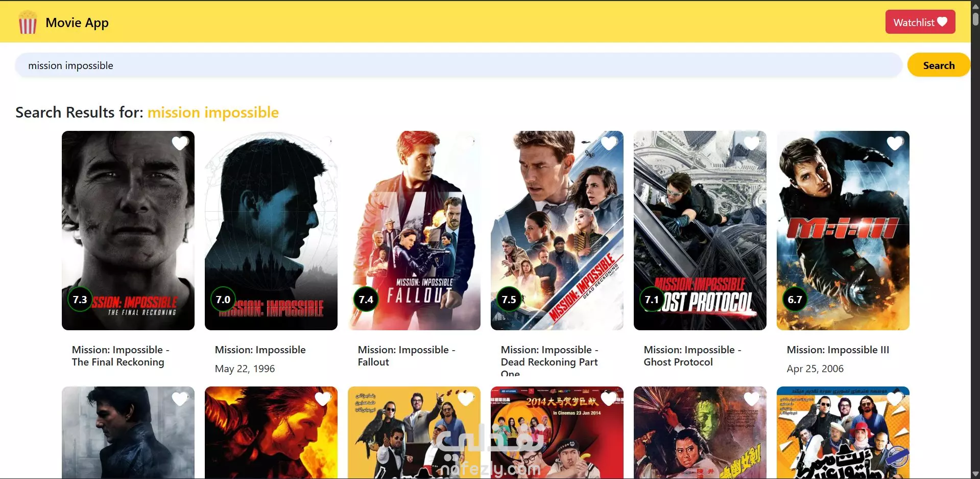Click the 7.4 rating badge on Fallout
The height and width of the screenshot is (479, 980).
pyautogui.click(x=366, y=300)
